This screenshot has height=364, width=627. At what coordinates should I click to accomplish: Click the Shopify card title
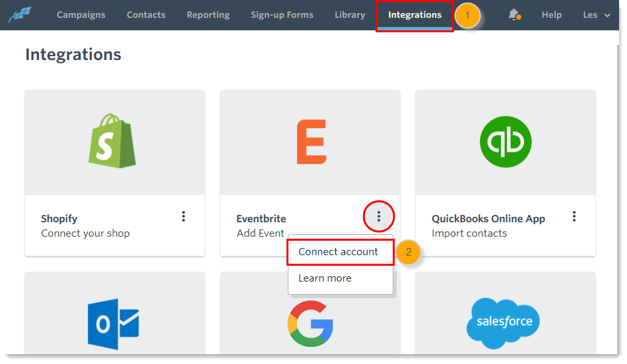[x=59, y=218]
